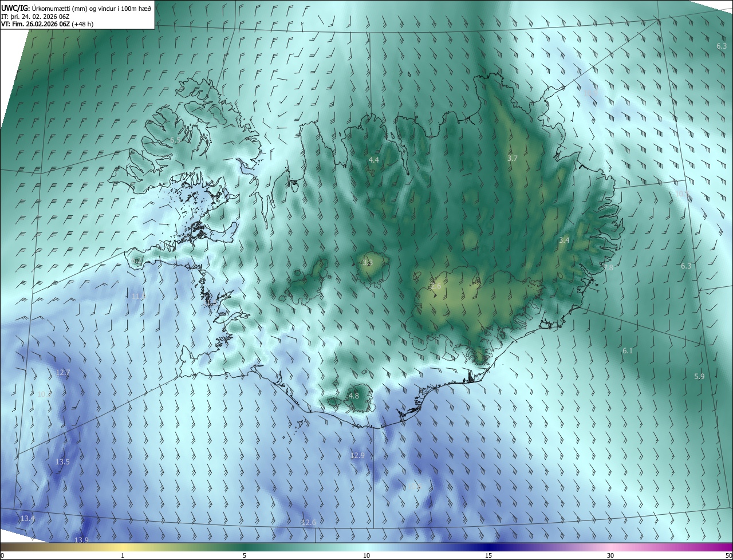Click the 30 tick label on the color scale
The image size is (733, 560).
[x=610, y=555]
